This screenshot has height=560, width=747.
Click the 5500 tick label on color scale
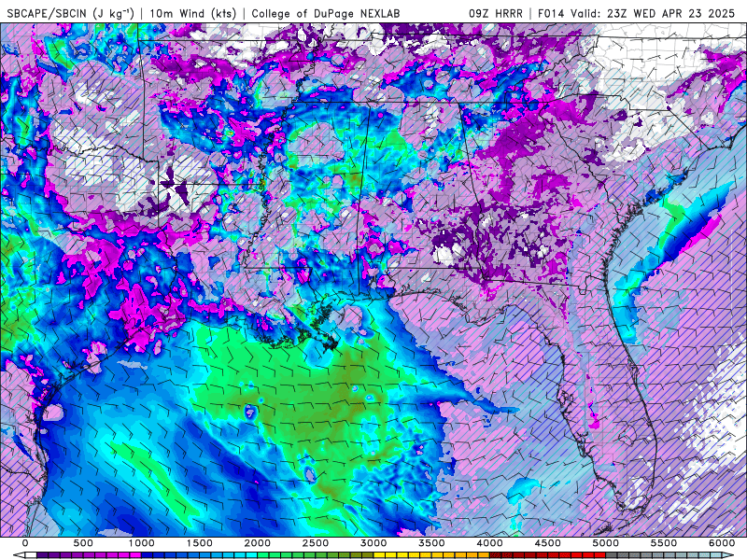[x=664, y=543]
